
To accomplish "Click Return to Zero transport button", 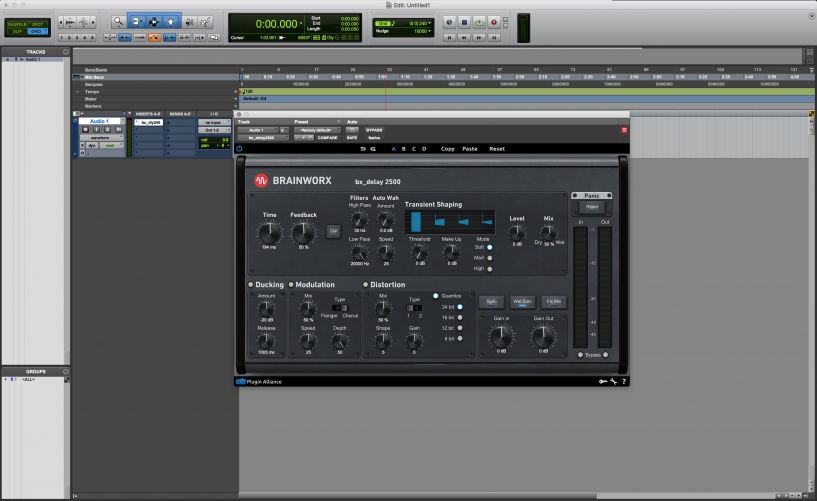I will 449,37.
